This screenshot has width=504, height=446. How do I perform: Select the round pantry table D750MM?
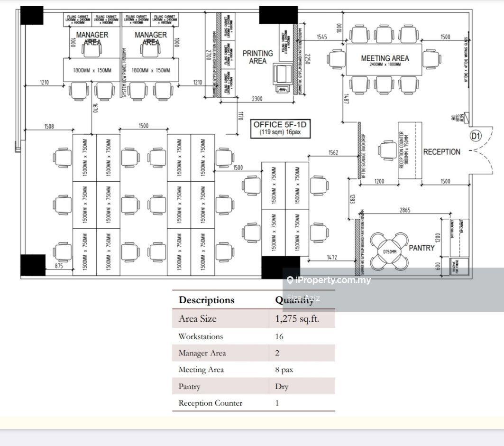click(389, 251)
